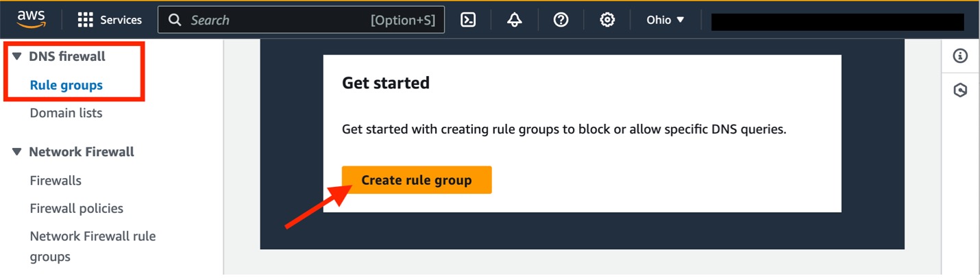Viewport: 980px width, 278px height.
Task: Click the Create rule group button
Action: [x=417, y=180]
